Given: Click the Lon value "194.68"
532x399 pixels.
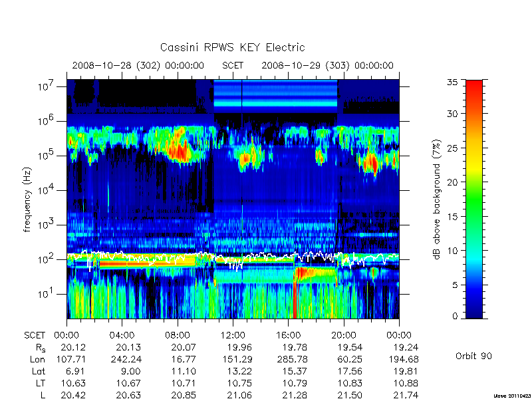Looking at the screenshot, I should tap(403, 359).
